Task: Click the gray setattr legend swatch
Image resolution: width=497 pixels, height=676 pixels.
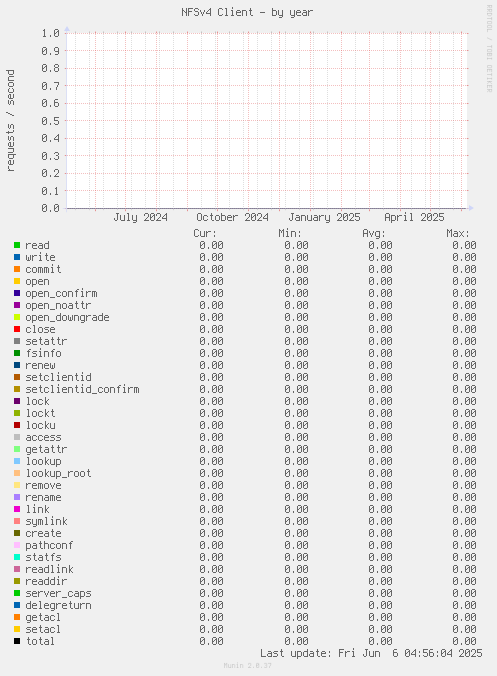Action: pyautogui.click(x=17, y=341)
